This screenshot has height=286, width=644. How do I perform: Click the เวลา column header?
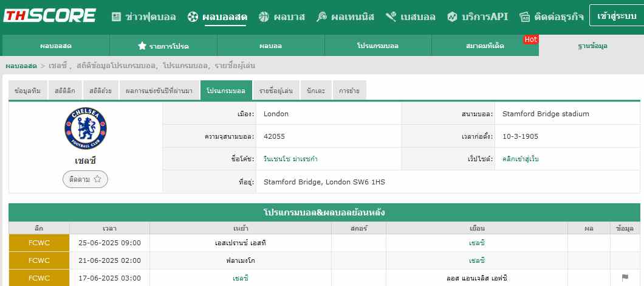coord(109,228)
